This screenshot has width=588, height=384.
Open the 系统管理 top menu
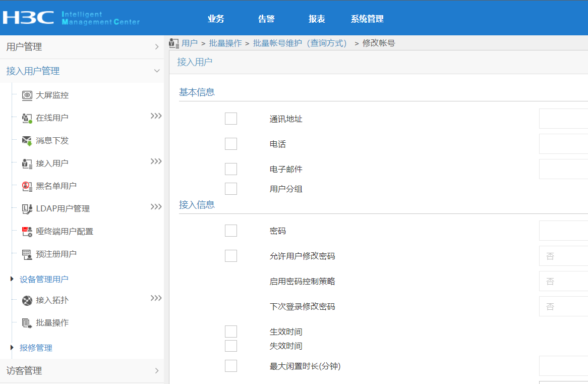(367, 19)
